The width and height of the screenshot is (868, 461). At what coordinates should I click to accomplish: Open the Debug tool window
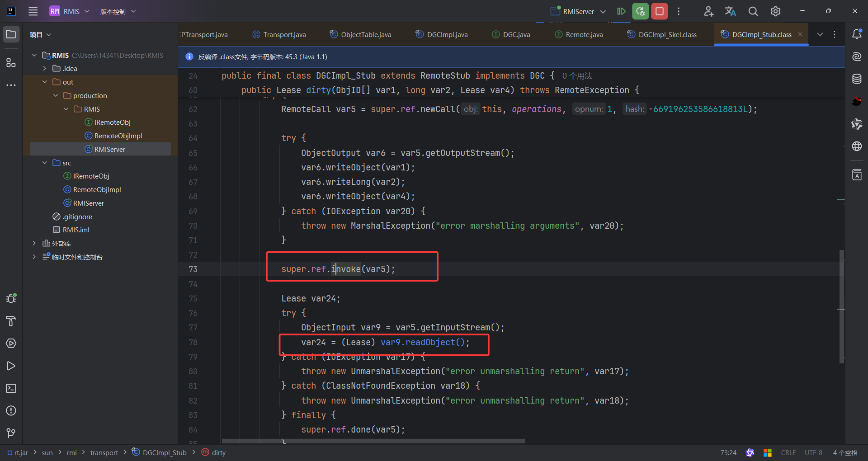[11, 298]
